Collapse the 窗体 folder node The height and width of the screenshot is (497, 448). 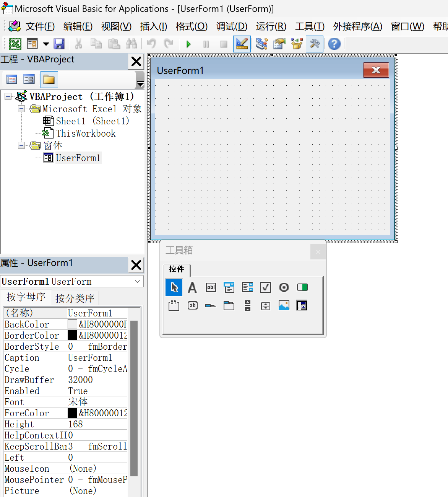(21, 145)
